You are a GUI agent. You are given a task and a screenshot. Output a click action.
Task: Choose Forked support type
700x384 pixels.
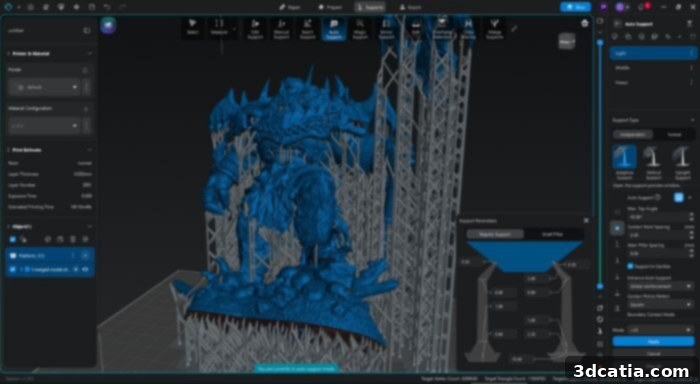point(674,134)
